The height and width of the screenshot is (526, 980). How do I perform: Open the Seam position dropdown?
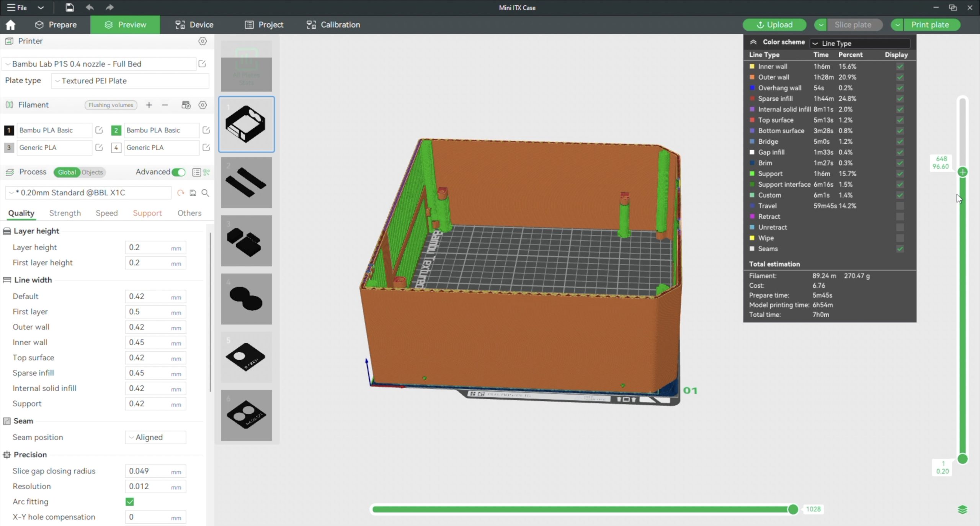pos(155,437)
